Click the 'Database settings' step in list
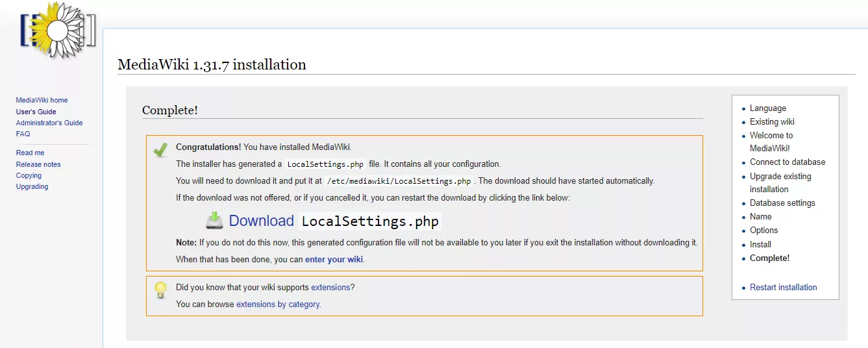The height and width of the screenshot is (348, 868). (782, 203)
